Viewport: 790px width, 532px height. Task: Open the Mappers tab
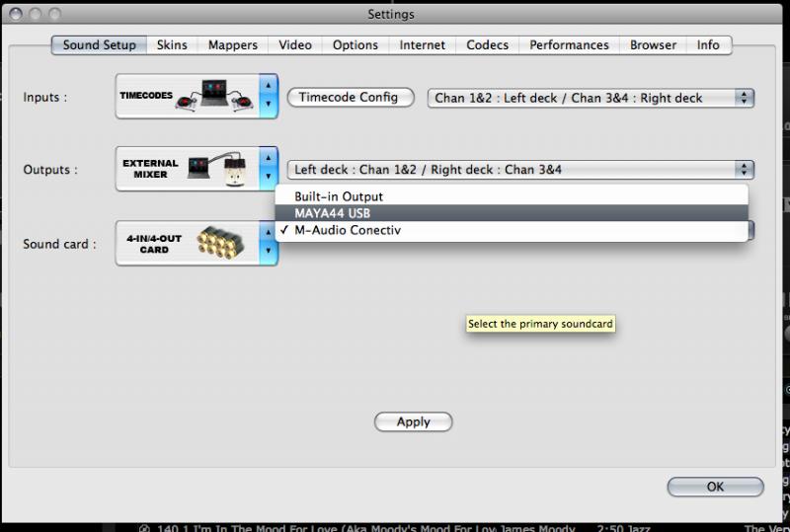coord(233,45)
